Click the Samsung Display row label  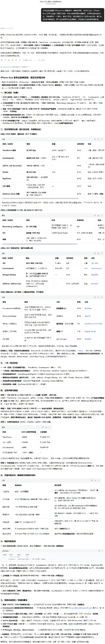click(x=9, y=316)
